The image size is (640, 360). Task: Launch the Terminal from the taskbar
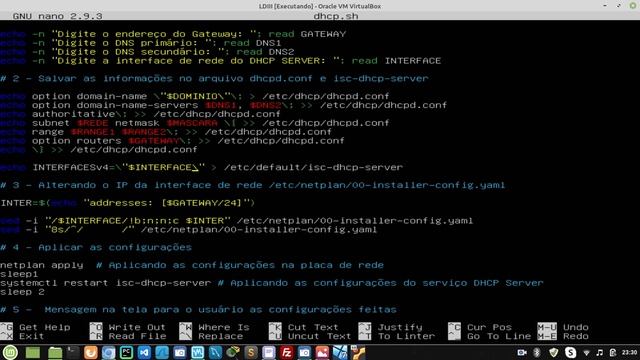coord(73,353)
